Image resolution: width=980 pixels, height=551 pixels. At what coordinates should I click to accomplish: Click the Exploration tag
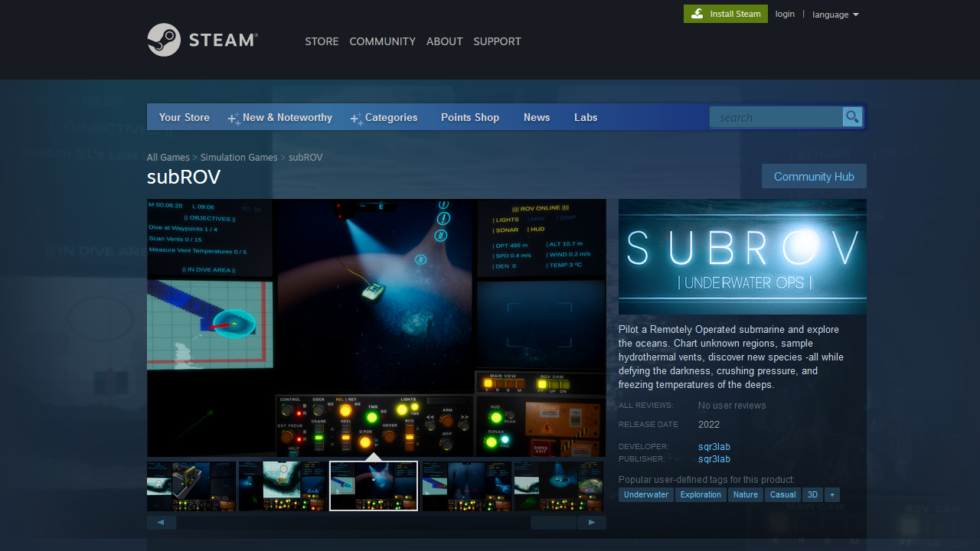click(x=701, y=494)
